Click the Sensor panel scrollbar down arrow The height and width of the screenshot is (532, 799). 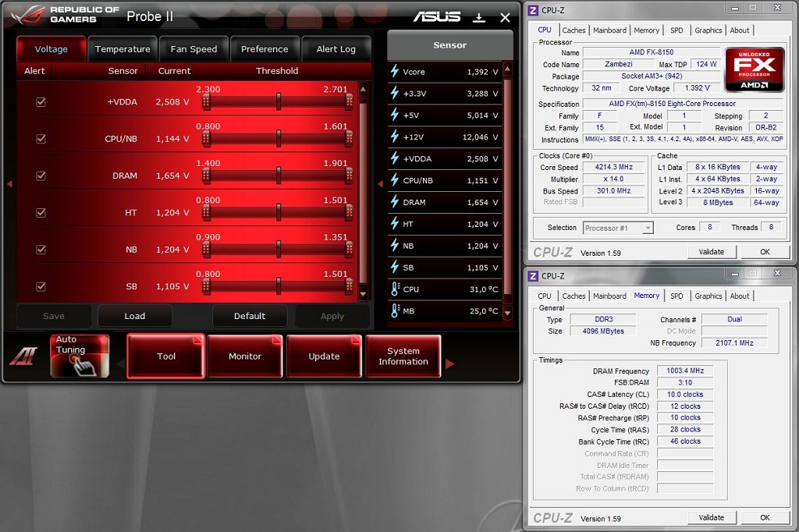(x=507, y=312)
